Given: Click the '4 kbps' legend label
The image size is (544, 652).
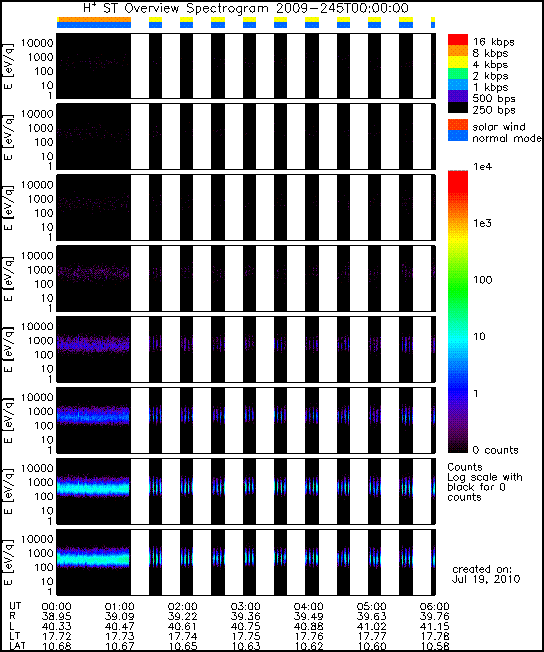Looking at the screenshot, I should coord(490,64).
